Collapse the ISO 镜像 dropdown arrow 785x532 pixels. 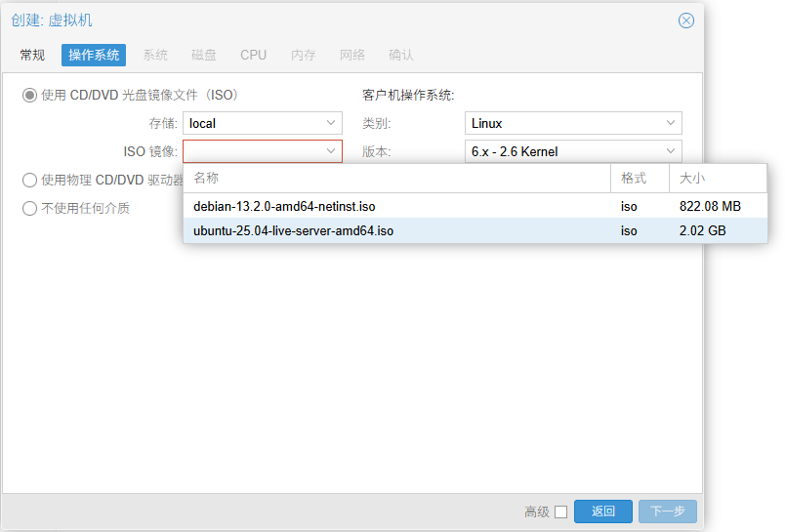pyautogui.click(x=331, y=151)
